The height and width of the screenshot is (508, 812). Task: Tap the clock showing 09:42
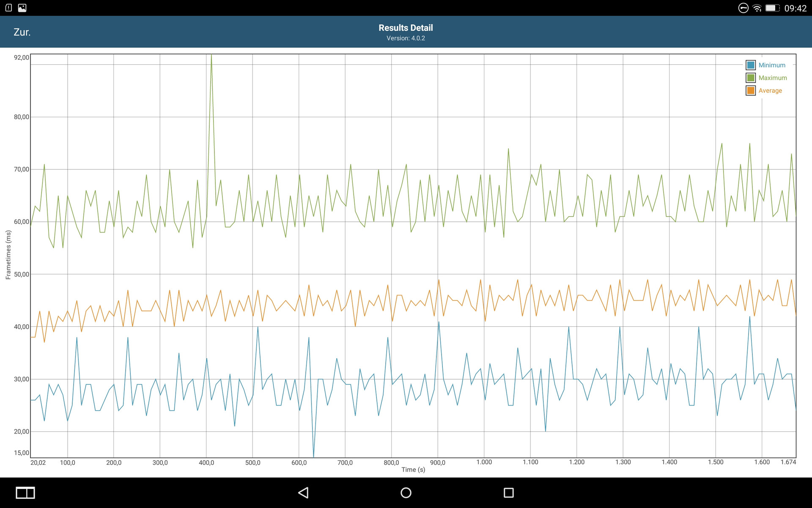(795, 8)
